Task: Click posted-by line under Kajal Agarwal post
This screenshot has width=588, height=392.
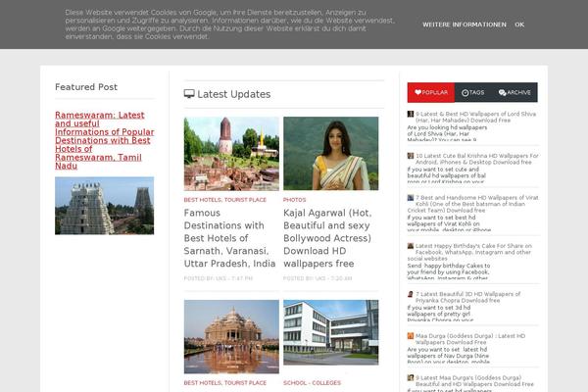Action: (x=318, y=278)
